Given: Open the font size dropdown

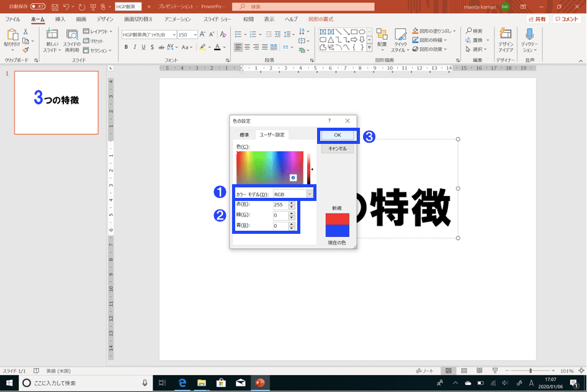Looking at the screenshot, I should (195, 34).
